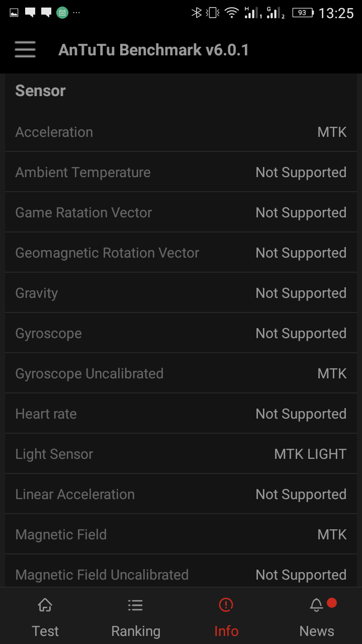Tap the Linear Acceleration entry
This screenshot has width=362, height=644.
tap(181, 494)
